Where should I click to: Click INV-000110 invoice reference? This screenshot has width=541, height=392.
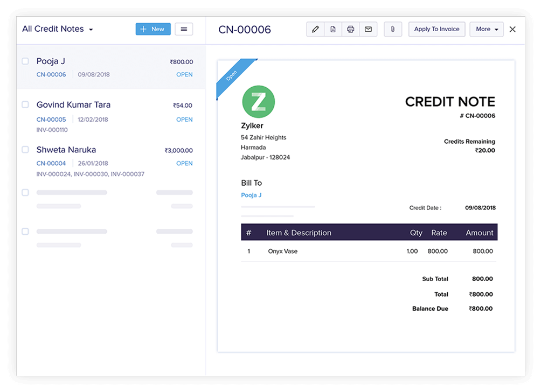click(52, 130)
